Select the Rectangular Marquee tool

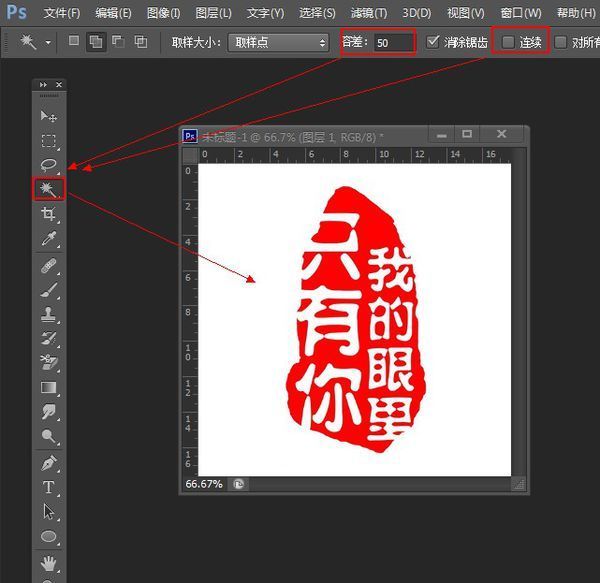pos(48,141)
